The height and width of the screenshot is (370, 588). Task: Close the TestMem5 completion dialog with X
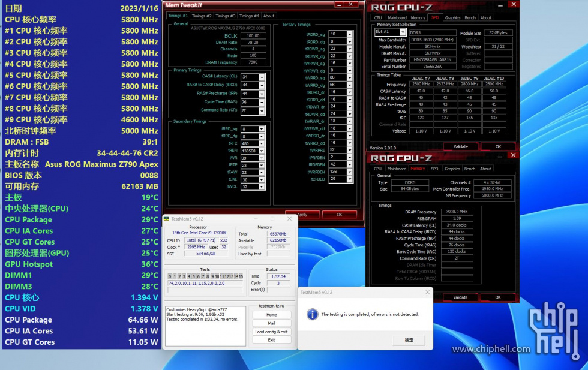(427, 293)
